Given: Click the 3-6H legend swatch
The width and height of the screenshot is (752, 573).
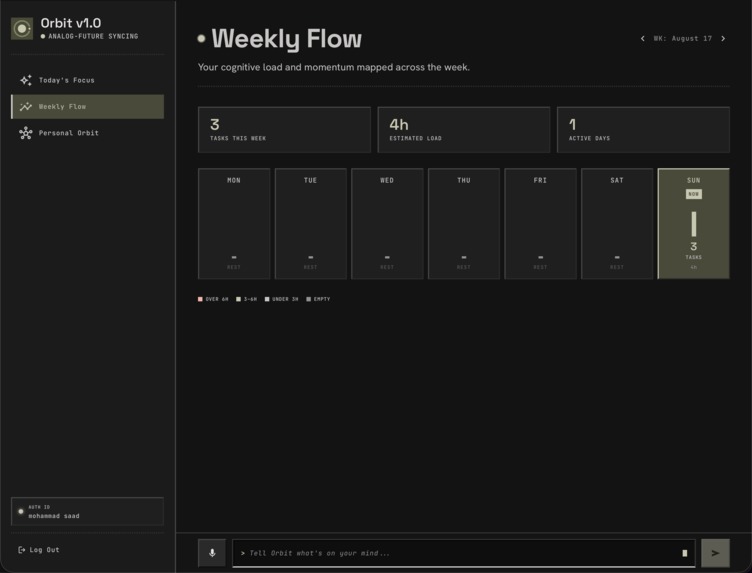Looking at the screenshot, I should [238, 299].
